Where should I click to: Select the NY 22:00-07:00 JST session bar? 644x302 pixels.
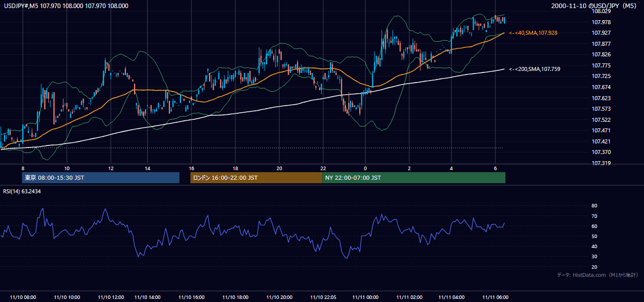414,178
